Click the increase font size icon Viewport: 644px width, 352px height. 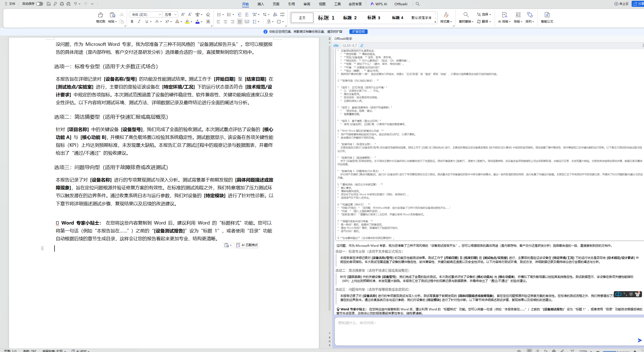pos(183,15)
